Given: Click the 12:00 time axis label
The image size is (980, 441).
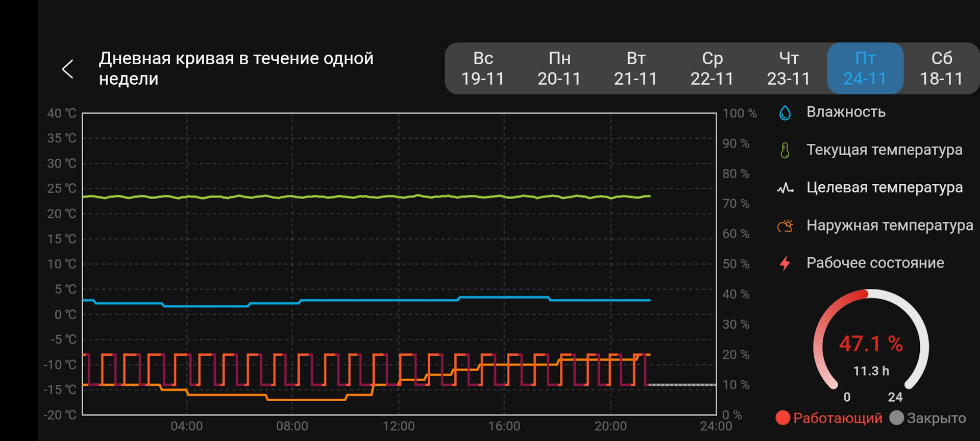Looking at the screenshot, I should (399, 426).
